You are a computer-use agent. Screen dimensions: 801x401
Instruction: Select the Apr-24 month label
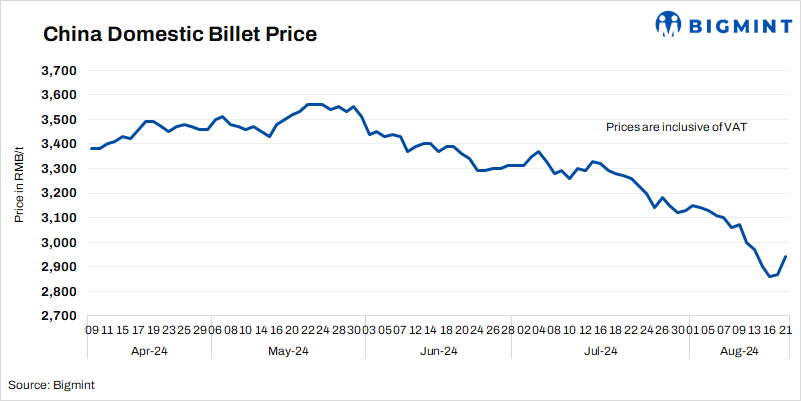click(149, 351)
